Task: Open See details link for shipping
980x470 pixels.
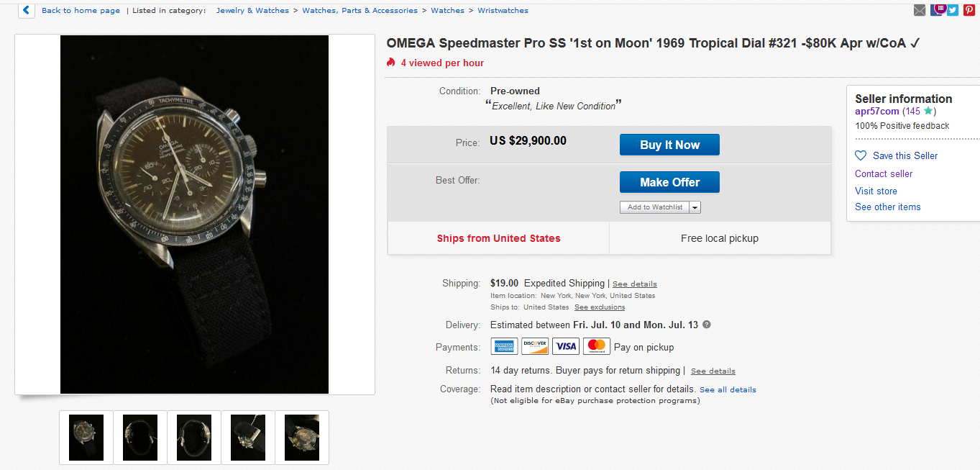Action: (634, 284)
